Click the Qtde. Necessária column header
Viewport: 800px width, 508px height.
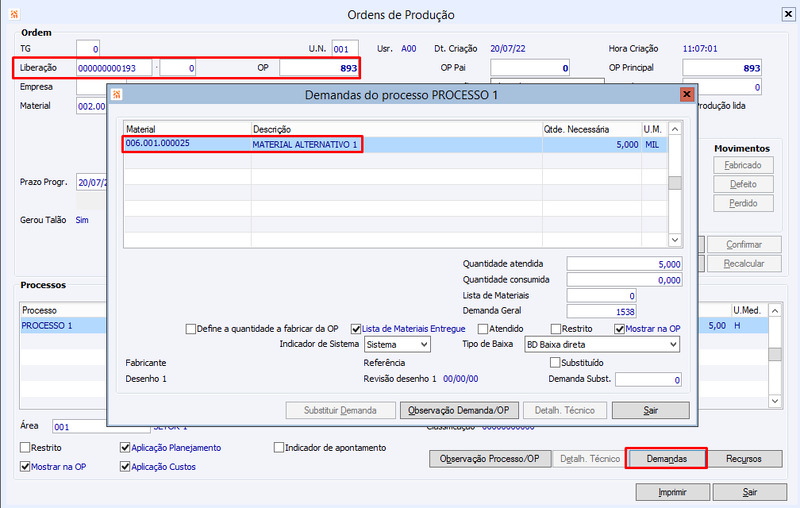[592, 129]
